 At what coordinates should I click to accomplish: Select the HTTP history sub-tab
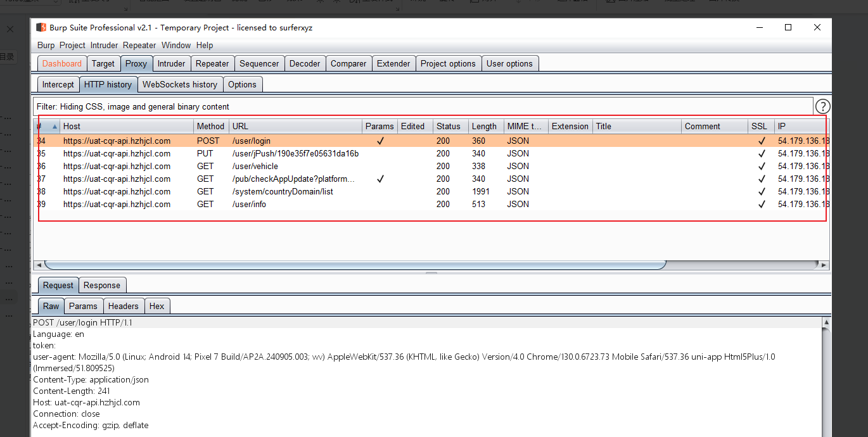pos(108,84)
